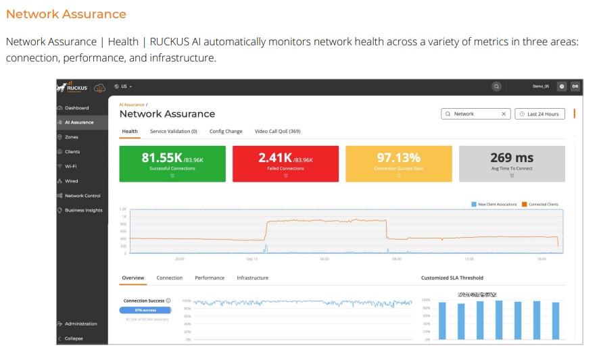599x364 pixels.
Task: Switch to the Health tab
Action: [130, 132]
